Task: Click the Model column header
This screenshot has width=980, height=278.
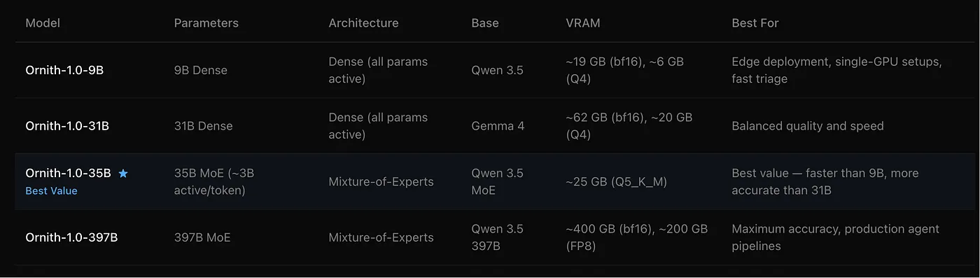Action: point(43,23)
